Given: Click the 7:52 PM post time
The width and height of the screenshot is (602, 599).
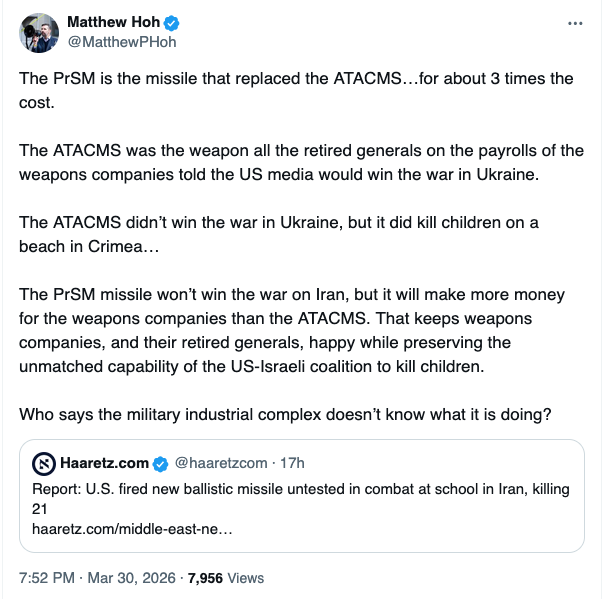Looking at the screenshot, I should [47, 578].
